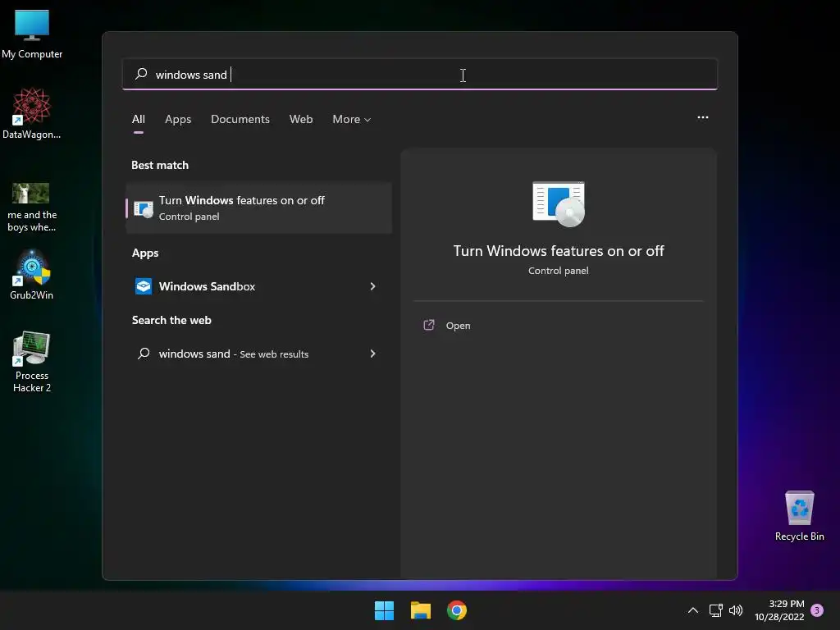Launch Google Chrome from taskbar
The image size is (840, 630).
pos(457,610)
